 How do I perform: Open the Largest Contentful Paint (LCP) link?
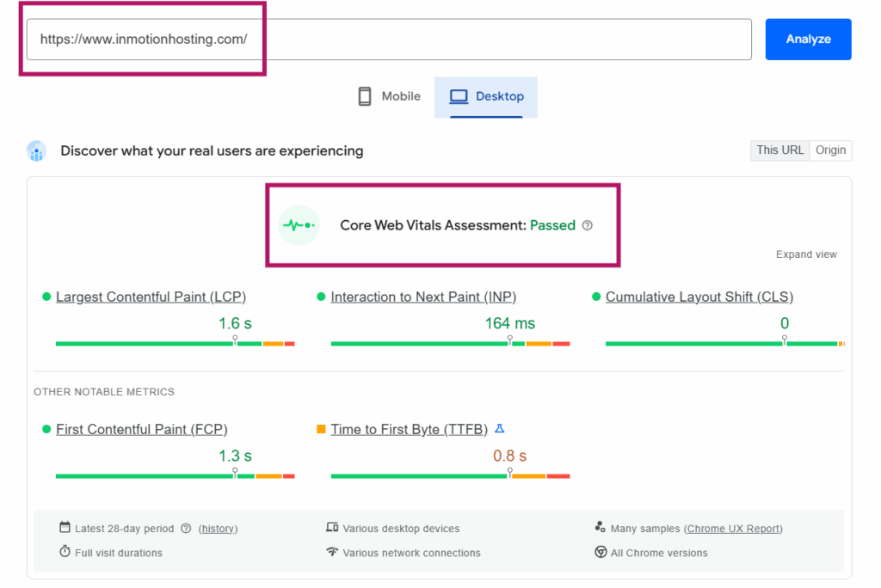[x=151, y=297]
